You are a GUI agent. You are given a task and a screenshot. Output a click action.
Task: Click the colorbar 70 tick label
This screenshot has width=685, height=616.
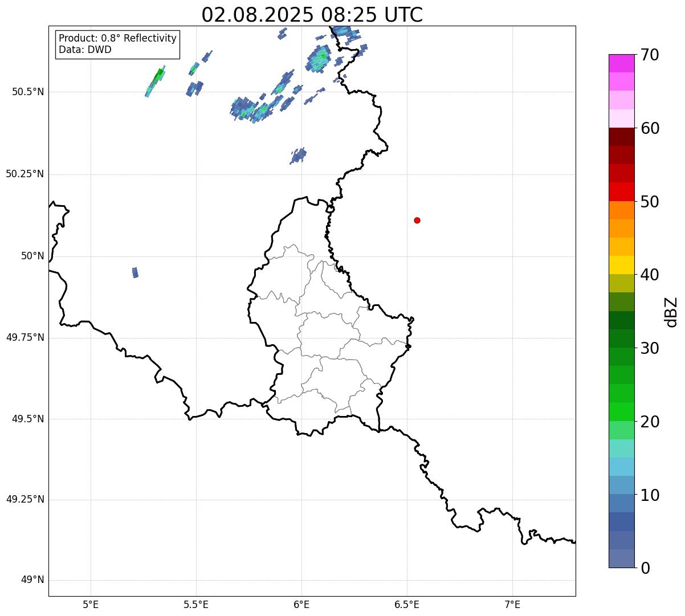pyautogui.click(x=650, y=55)
